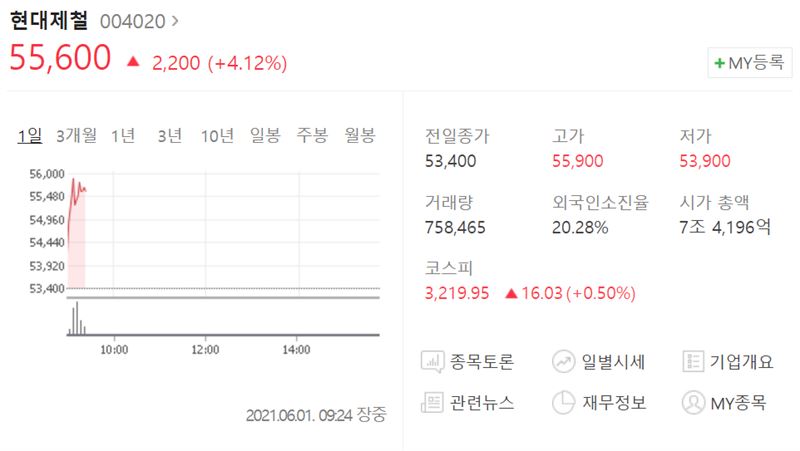Open the 기업개요 company overview icon
This screenshot has width=800, height=451.
[693, 362]
